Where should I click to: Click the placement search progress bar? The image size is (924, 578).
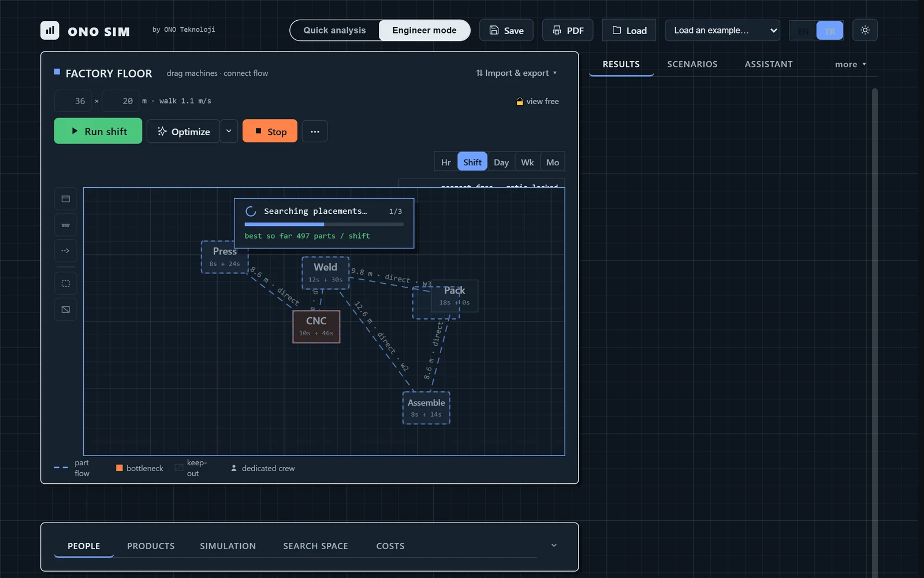324,224
